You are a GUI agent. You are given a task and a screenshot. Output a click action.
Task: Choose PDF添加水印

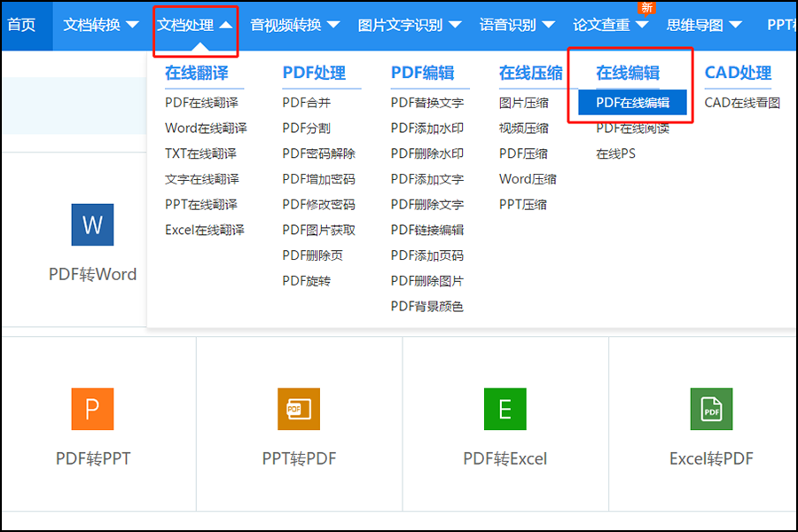[x=427, y=129]
